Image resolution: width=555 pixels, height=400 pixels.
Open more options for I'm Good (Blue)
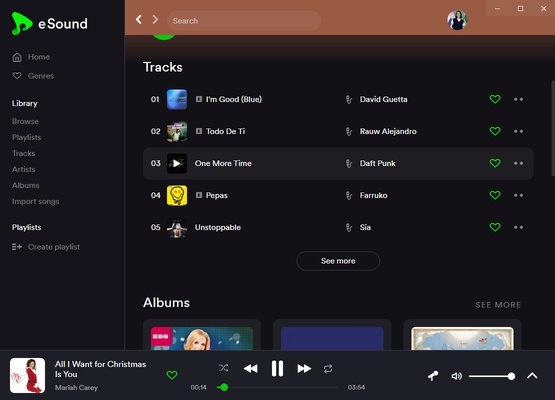click(x=519, y=99)
